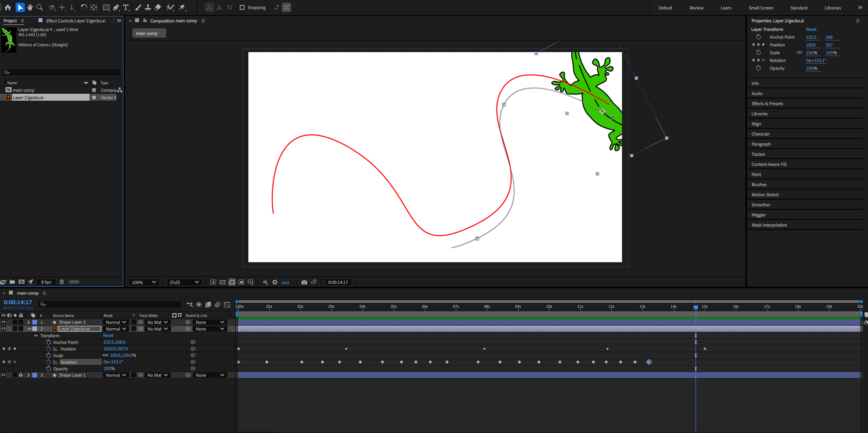Click the Eraser tool
Viewport: 868px width, 433px height.
158,7
